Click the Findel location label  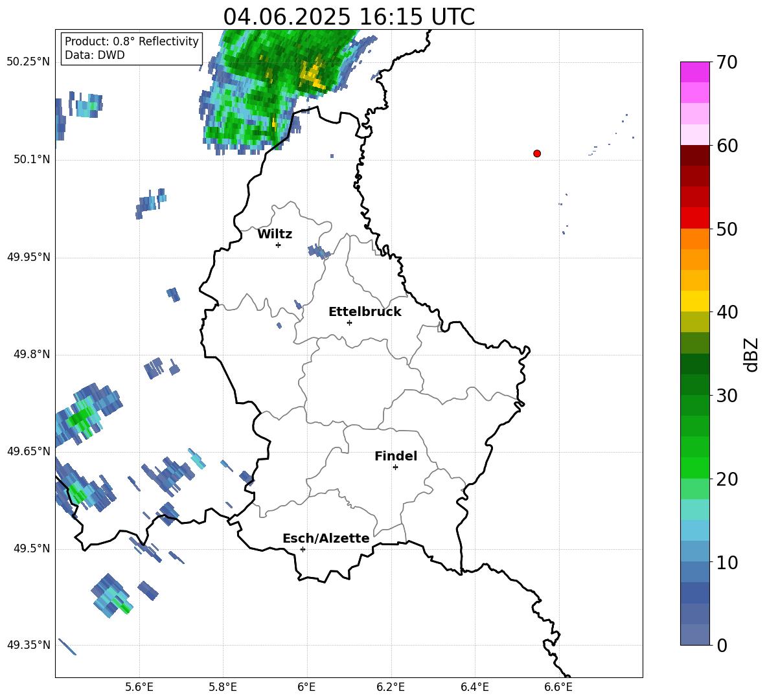click(x=396, y=456)
